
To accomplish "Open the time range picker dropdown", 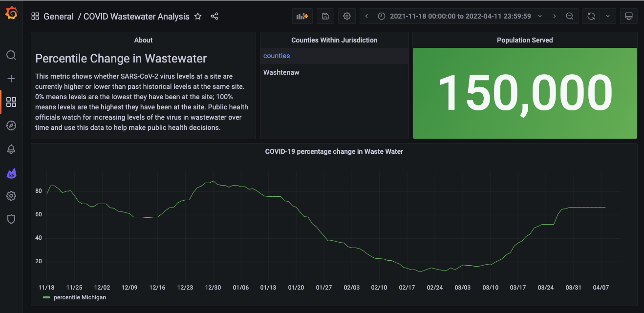I will click(460, 16).
